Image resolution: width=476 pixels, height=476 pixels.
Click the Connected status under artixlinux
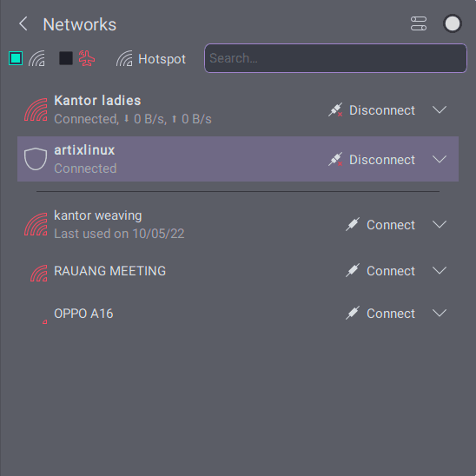[x=85, y=169]
